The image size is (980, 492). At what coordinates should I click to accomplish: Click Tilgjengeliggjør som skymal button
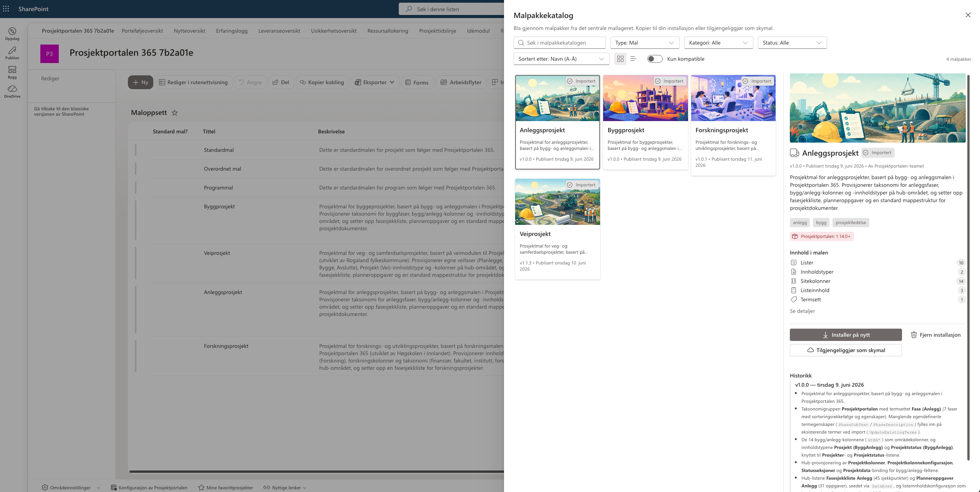click(x=846, y=350)
